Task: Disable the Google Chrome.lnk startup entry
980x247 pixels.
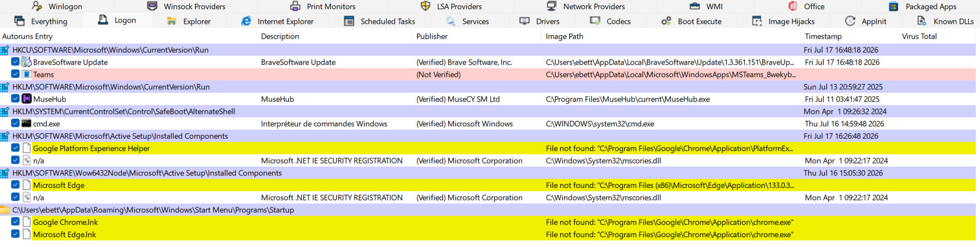Action: point(16,222)
